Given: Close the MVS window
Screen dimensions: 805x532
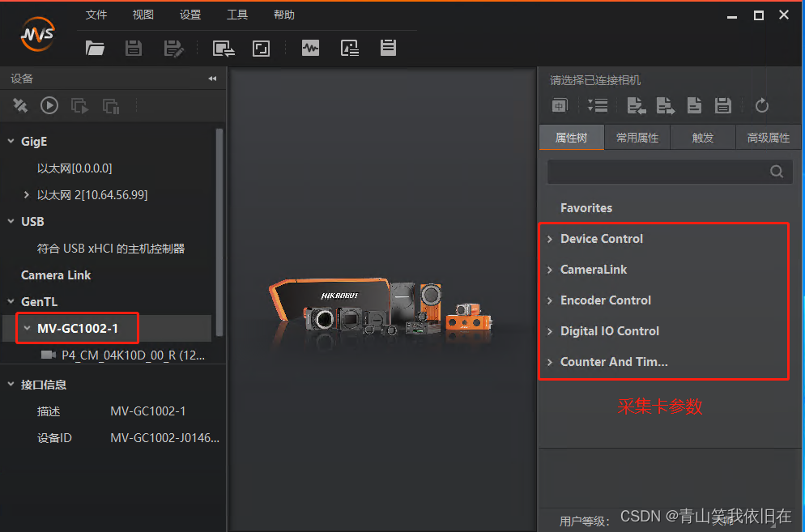Looking at the screenshot, I should point(784,15).
